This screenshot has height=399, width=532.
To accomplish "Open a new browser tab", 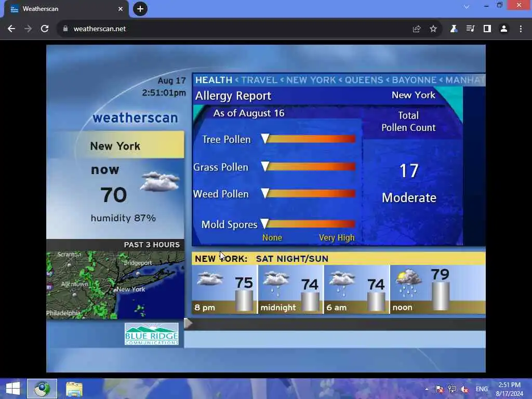I will (140, 9).
